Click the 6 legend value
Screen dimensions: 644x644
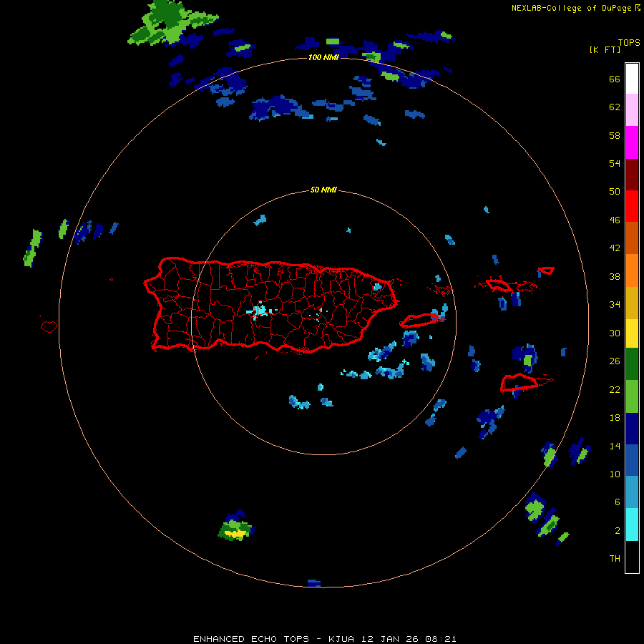(x=618, y=502)
